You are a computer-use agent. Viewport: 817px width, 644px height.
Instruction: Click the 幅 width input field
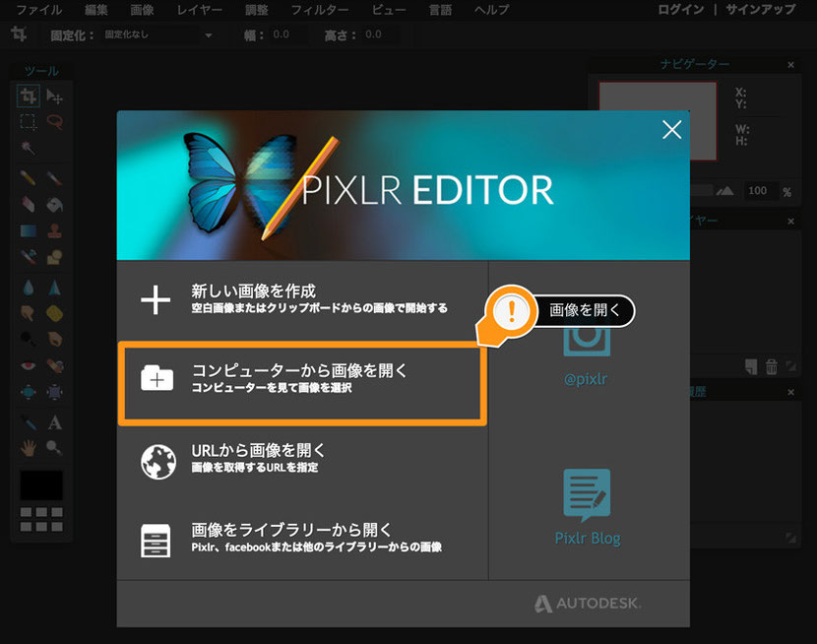tap(287, 34)
